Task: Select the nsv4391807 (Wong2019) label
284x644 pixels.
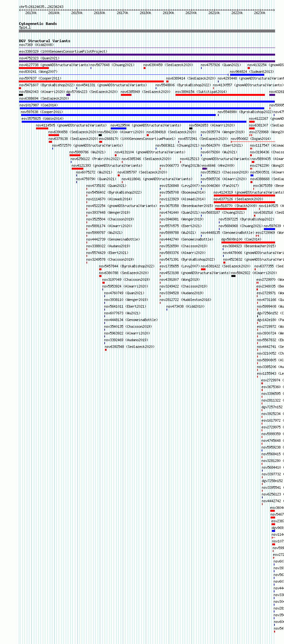Action: click(x=180, y=280)
